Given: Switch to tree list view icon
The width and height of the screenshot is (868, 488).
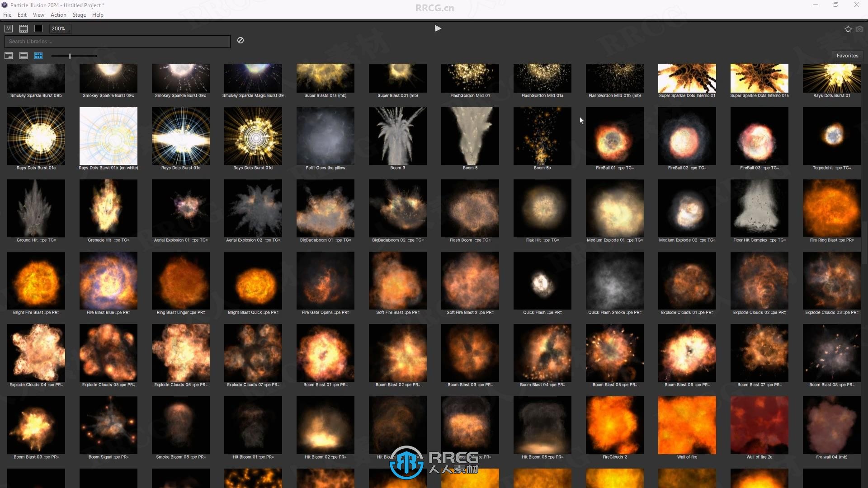Looking at the screenshot, I should pos(9,56).
